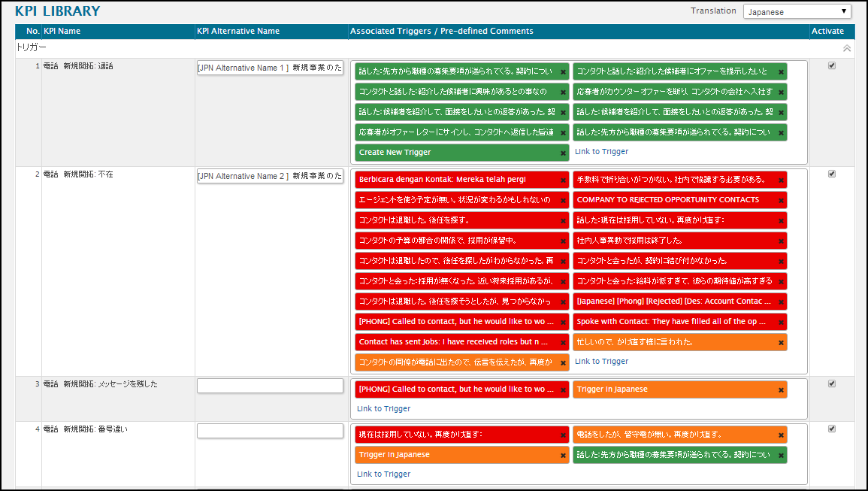Remove 'コンタクトと話した:紹介した候補者にオファーを提示' trigger x
The image size is (868, 491).
coord(781,72)
